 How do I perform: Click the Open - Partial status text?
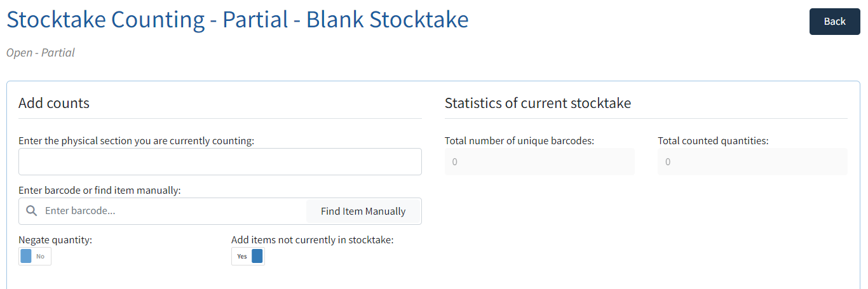pyautogui.click(x=41, y=53)
